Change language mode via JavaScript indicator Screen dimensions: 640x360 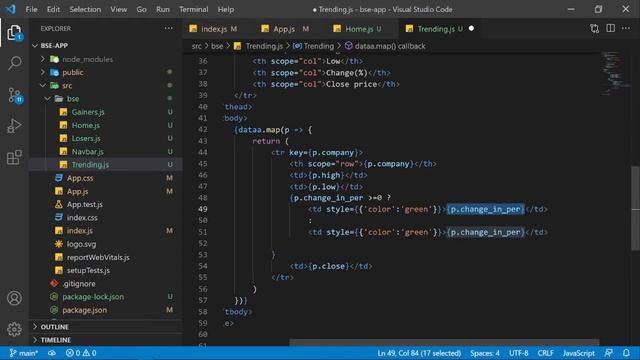pyautogui.click(x=578, y=353)
